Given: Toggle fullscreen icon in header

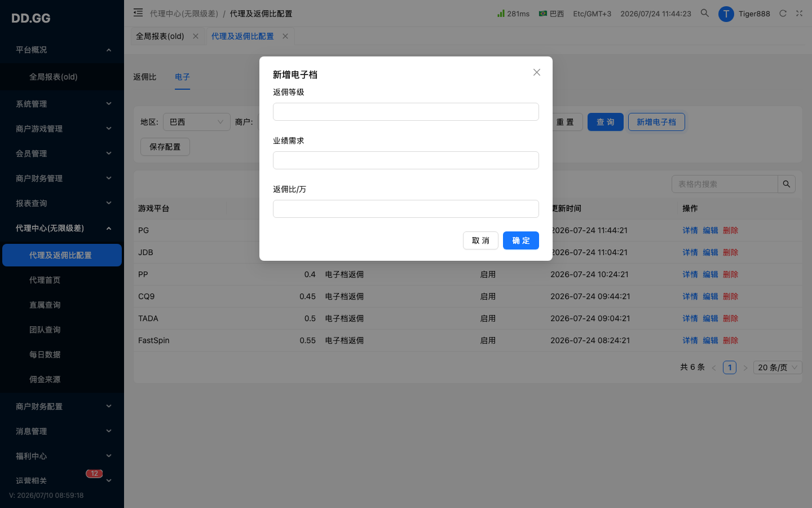Looking at the screenshot, I should (x=799, y=14).
